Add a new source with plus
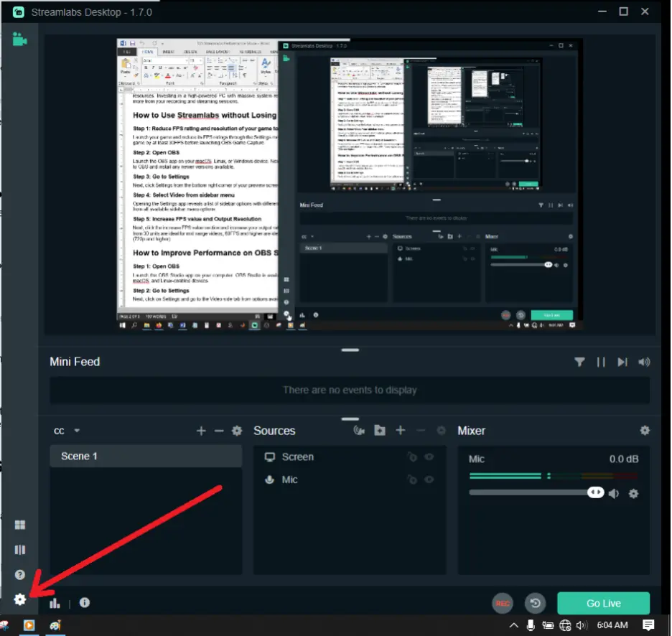This screenshot has height=636, width=672. pos(401,430)
